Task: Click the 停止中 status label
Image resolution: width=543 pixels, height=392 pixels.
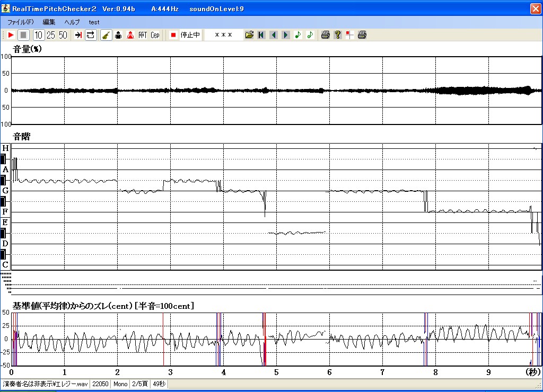Action: (x=190, y=35)
